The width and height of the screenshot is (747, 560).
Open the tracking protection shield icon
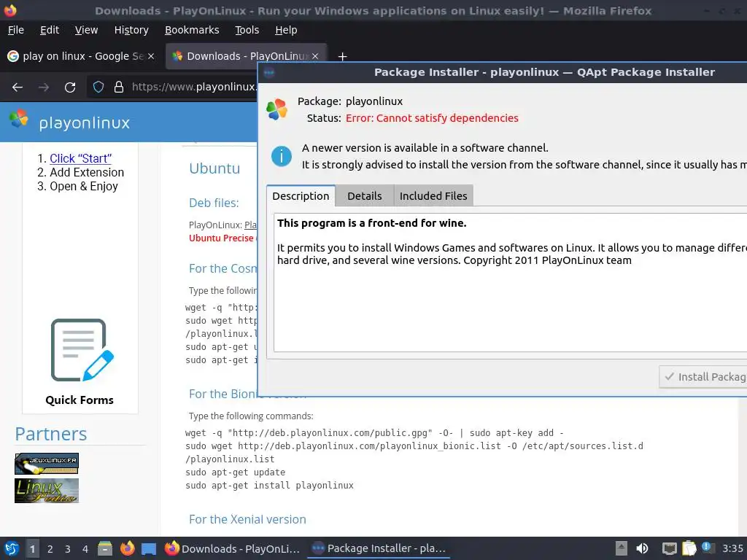(98, 87)
